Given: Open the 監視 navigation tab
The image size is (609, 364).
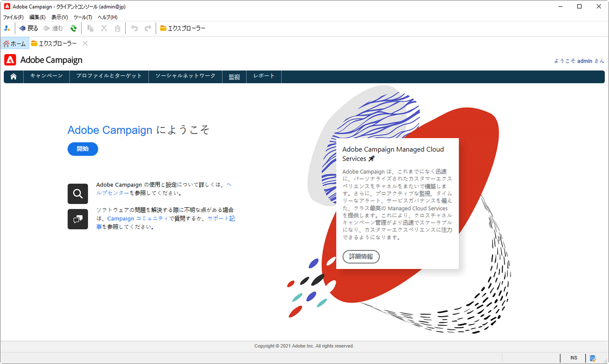Looking at the screenshot, I should click(x=234, y=77).
